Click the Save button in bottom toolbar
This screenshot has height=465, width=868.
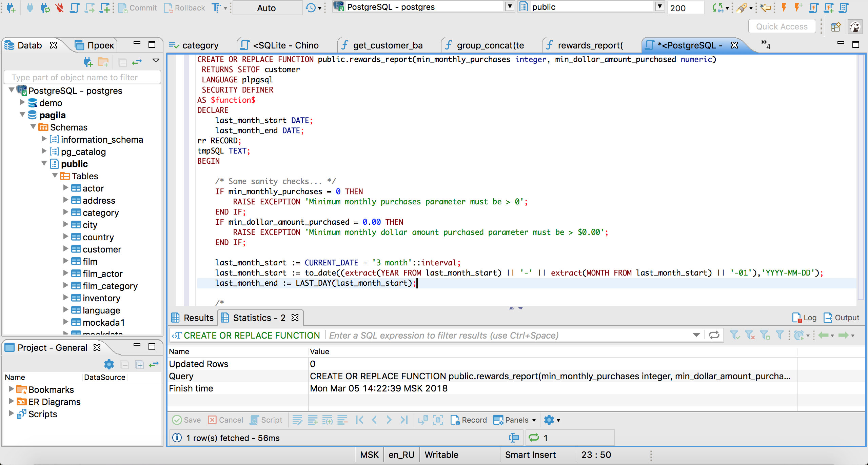(188, 420)
